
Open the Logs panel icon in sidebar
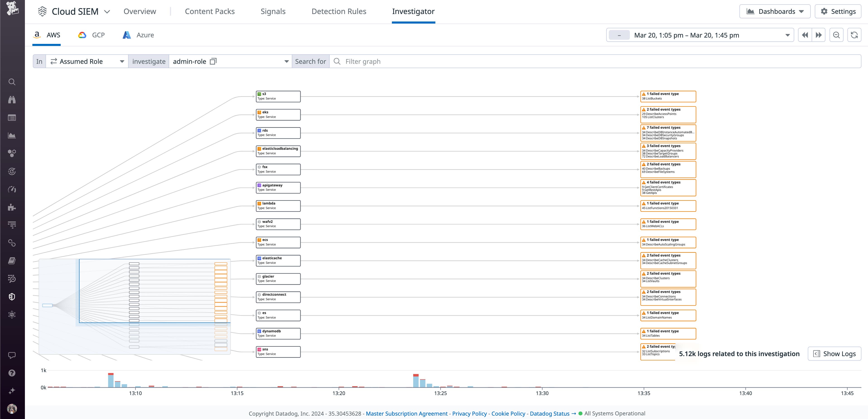click(12, 118)
